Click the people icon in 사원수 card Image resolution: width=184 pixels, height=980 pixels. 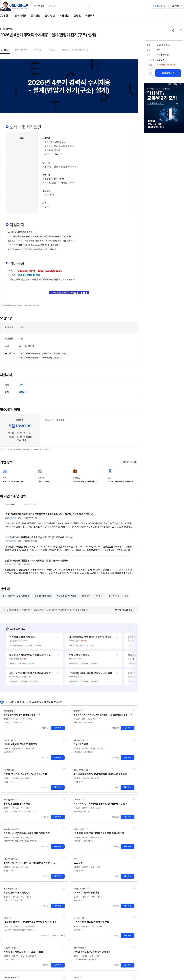pyautogui.click(x=5, y=471)
